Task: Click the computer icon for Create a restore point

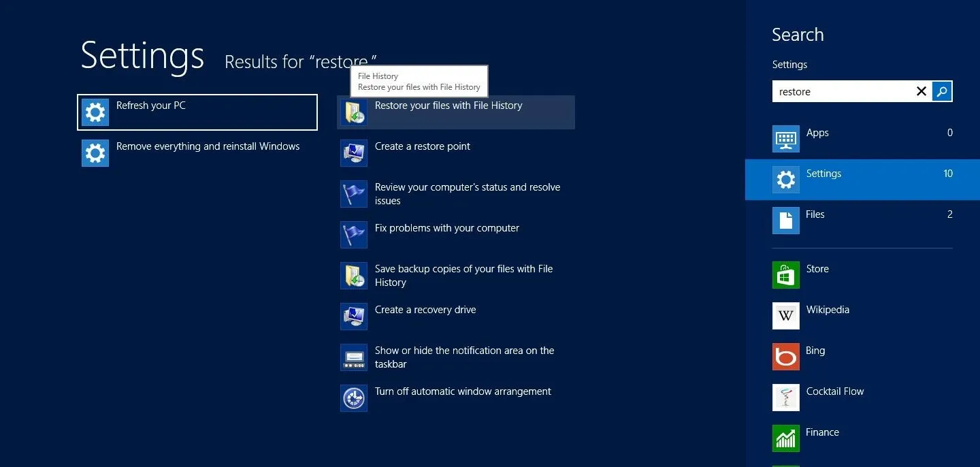Action: pyautogui.click(x=354, y=153)
